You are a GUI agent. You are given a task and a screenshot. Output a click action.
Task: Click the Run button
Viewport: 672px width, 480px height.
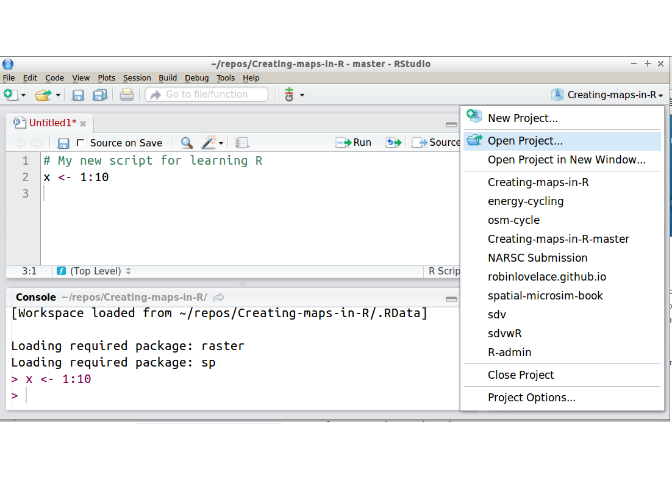pyautogui.click(x=354, y=142)
